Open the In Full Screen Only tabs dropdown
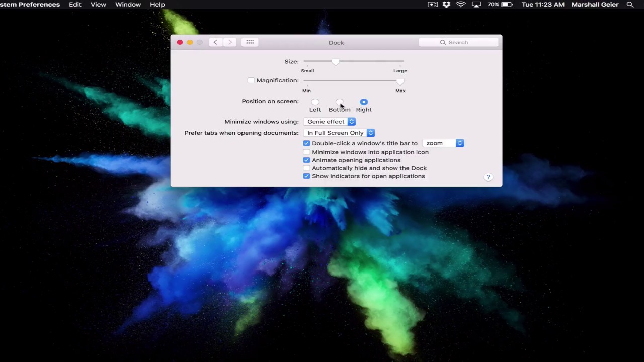Viewport: 644px width, 362px height. point(339,133)
